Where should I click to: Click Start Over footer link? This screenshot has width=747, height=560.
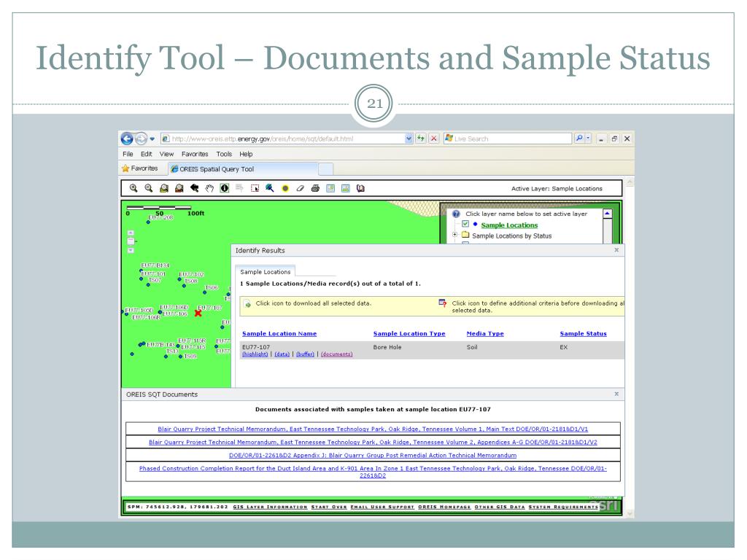tap(329, 507)
